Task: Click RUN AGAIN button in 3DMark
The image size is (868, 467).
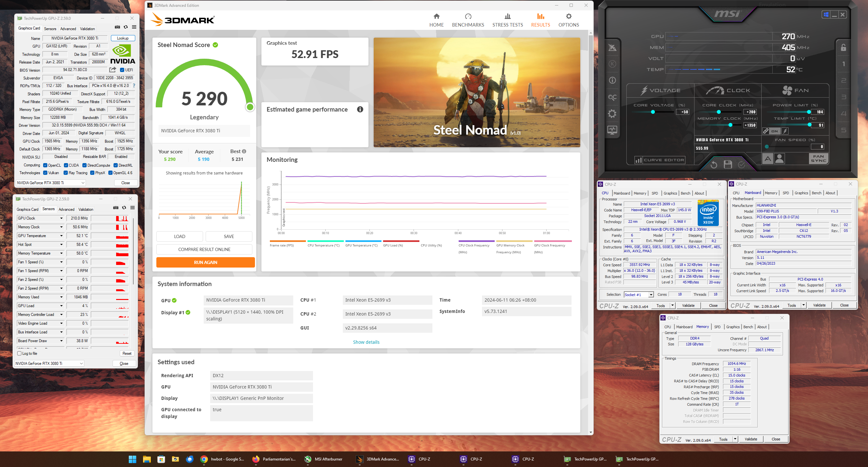Action: [x=206, y=262]
